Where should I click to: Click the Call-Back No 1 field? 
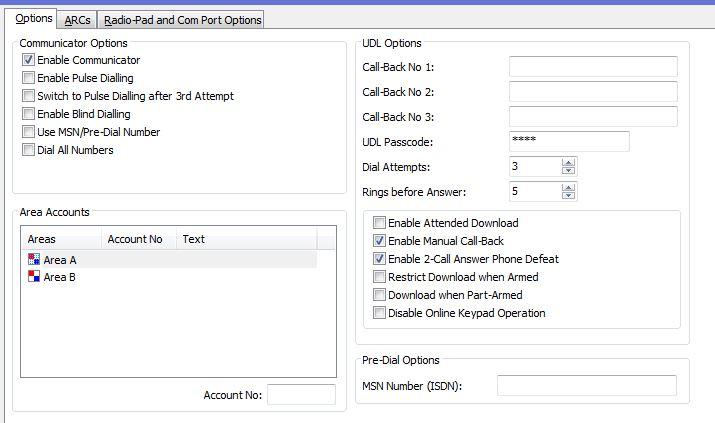pos(593,67)
